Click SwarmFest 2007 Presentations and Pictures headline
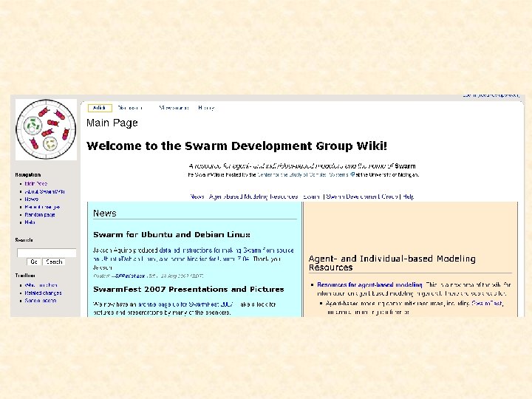This screenshot has width=532, height=399. click(188, 290)
